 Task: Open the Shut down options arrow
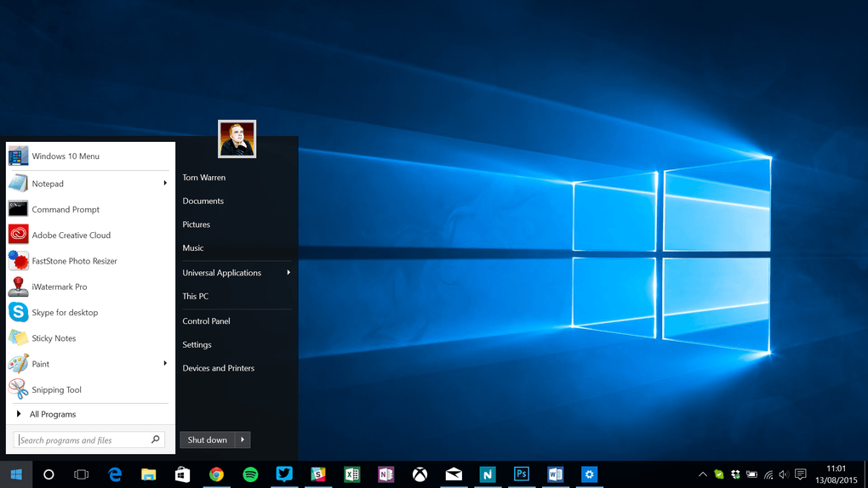coord(243,440)
